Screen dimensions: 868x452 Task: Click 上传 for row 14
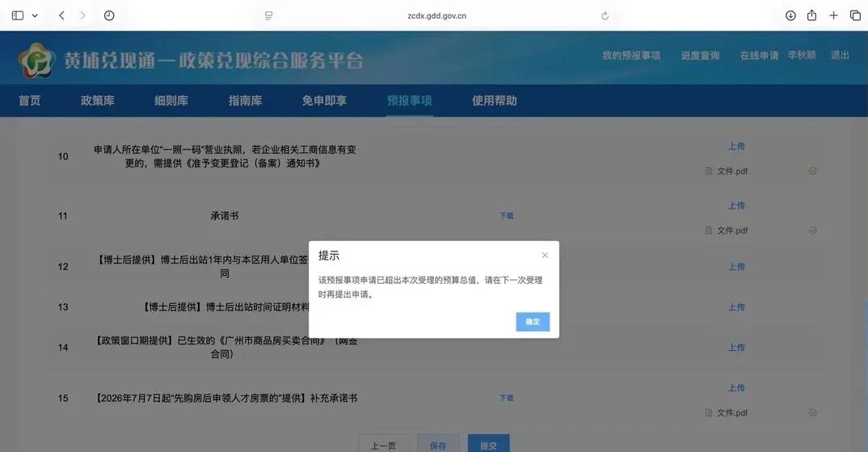click(736, 348)
